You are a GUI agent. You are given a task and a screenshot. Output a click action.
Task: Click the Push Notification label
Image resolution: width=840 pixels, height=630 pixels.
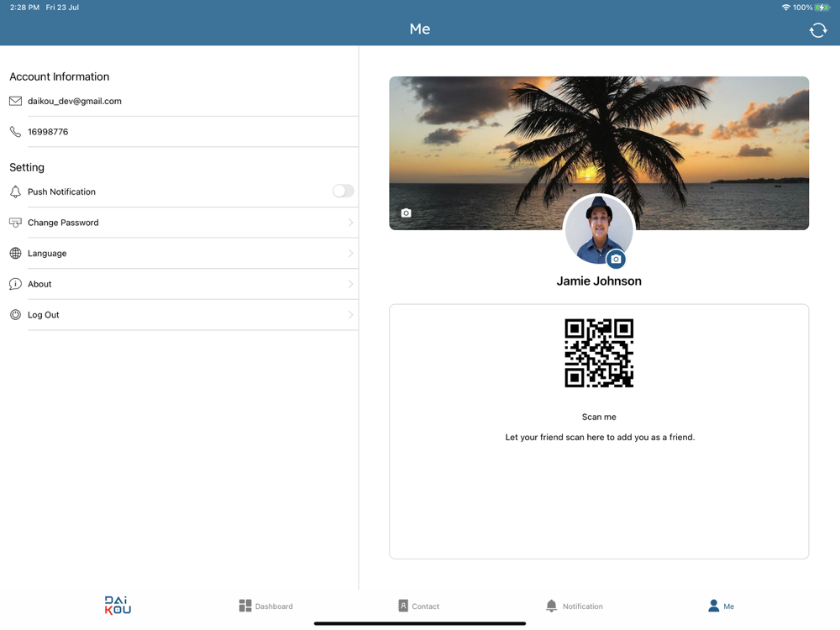(61, 192)
